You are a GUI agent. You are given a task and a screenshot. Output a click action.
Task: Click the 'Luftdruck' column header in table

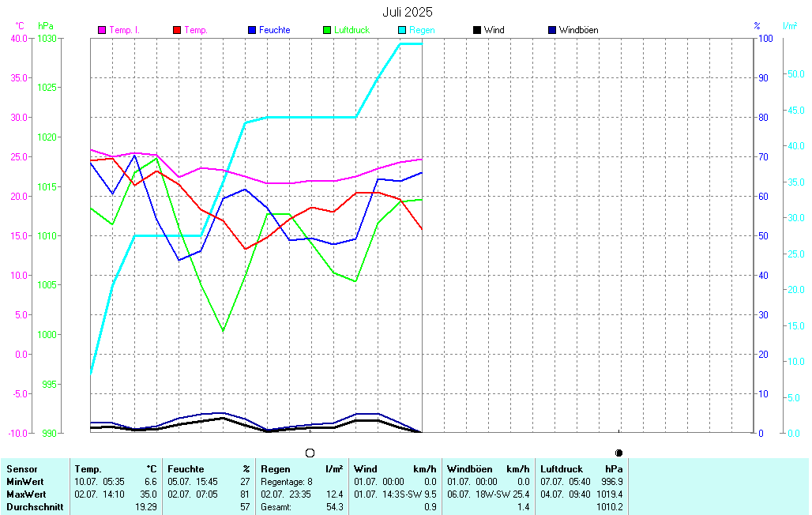click(x=562, y=469)
